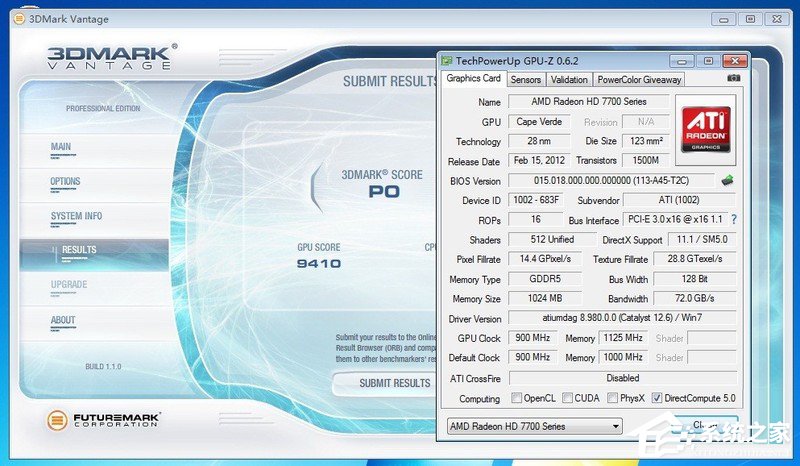
Task: Click the PROFESSIONAL EDITION label
Action: point(103,109)
